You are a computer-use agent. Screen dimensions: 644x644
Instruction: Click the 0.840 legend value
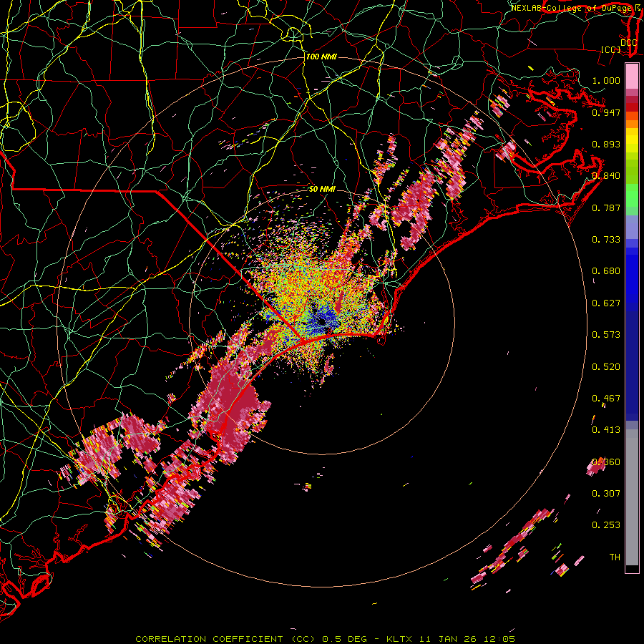606,176
